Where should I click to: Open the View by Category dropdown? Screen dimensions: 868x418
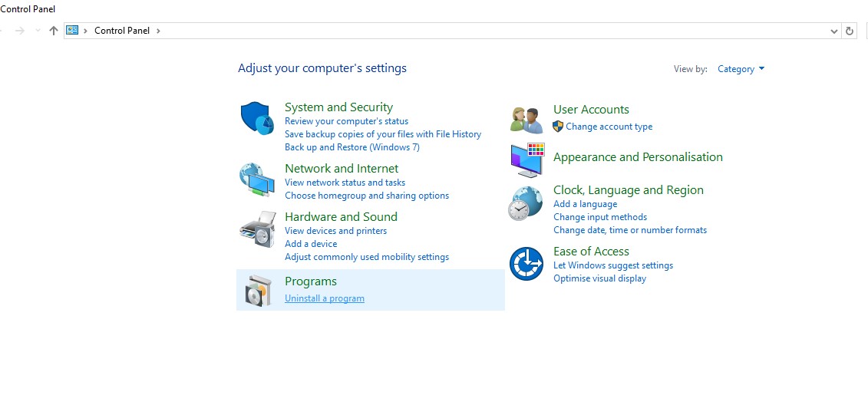[x=741, y=69]
